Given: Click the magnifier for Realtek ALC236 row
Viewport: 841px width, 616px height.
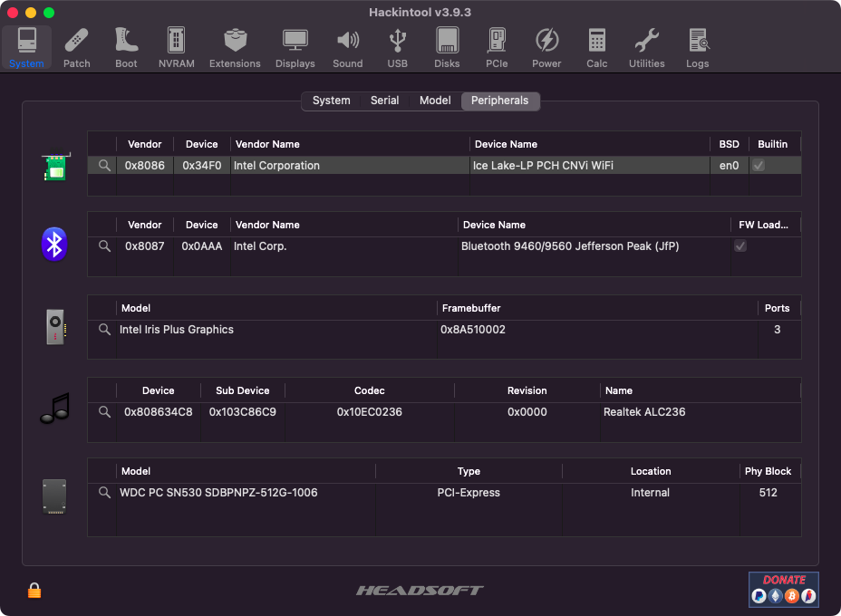Looking at the screenshot, I should [x=104, y=412].
